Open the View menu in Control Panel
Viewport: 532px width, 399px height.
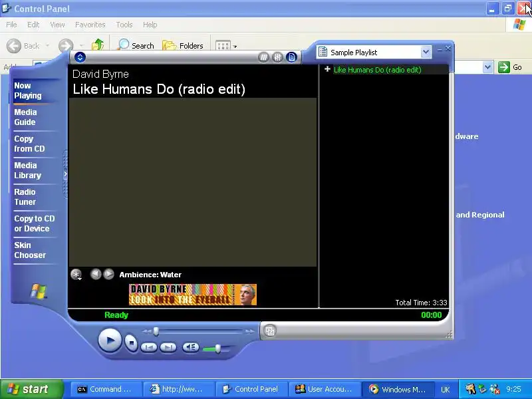point(57,25)
